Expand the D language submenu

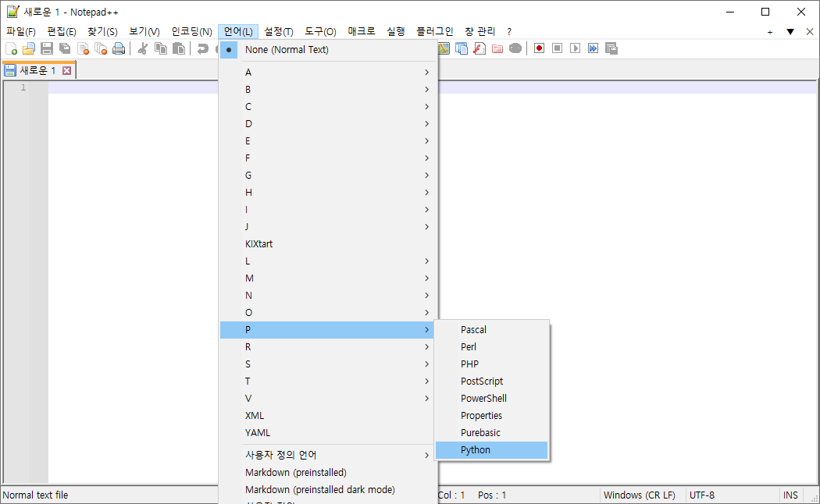(x=329, y=124)
